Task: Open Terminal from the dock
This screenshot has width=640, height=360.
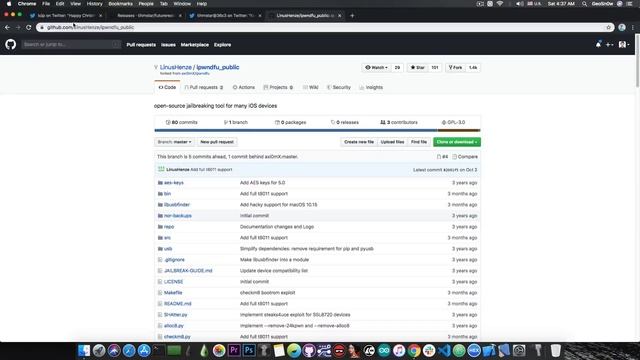Action: click(159, 351)
